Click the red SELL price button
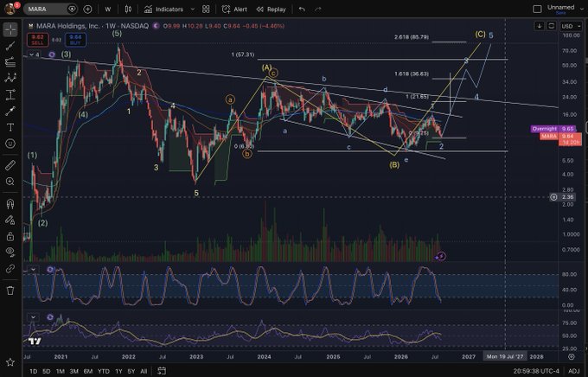Viewport: 588px width, 377px height. click(37, 40)
